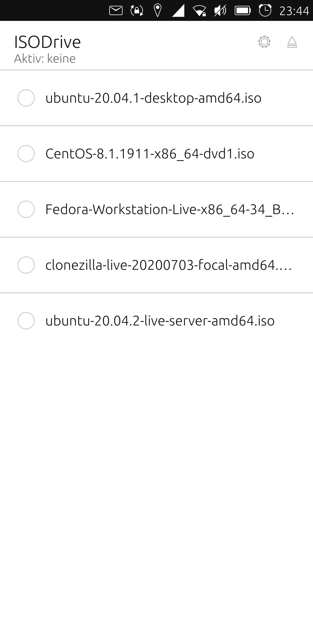313x644 pixels.
Task: Tap the rotation lock status icon
Action: click(137, 11)
